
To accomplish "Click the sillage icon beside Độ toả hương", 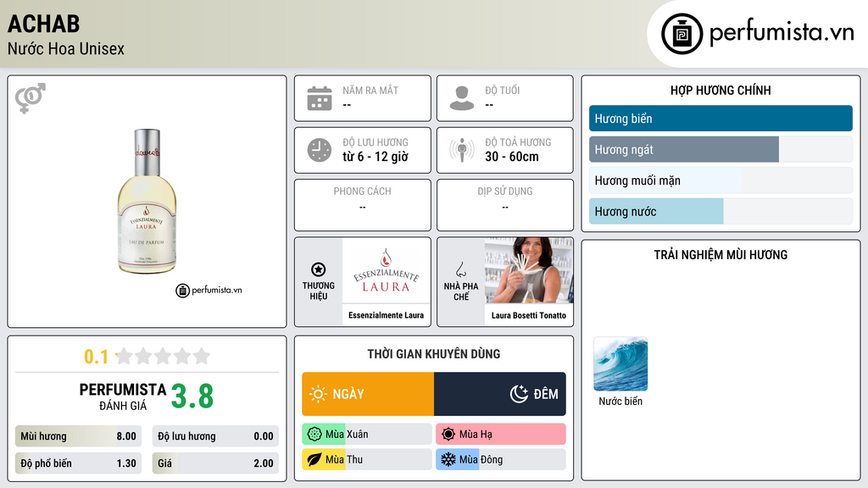I will (462, 150).
